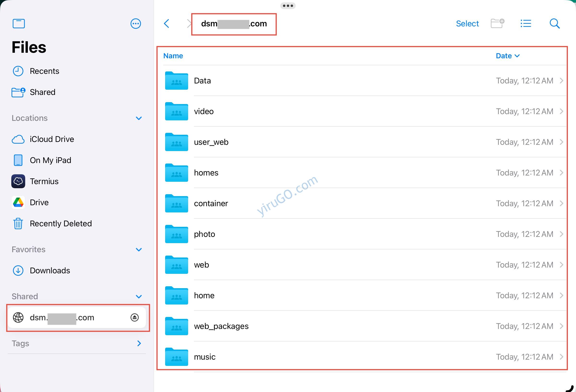Screen dimensions: 576x392
Task: Open Recents in sidebar
Action: [x=44, y=71]
